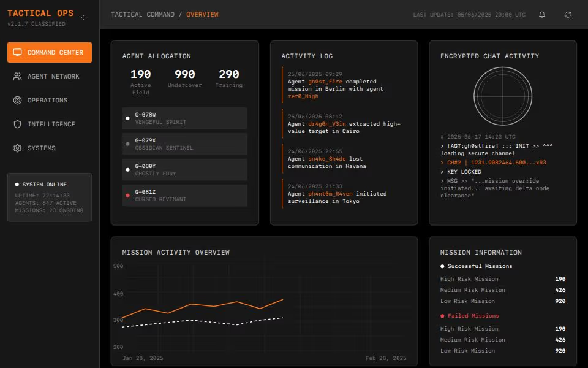Click the System Online status indicator

pyautogui.click(x=41, y=185)
